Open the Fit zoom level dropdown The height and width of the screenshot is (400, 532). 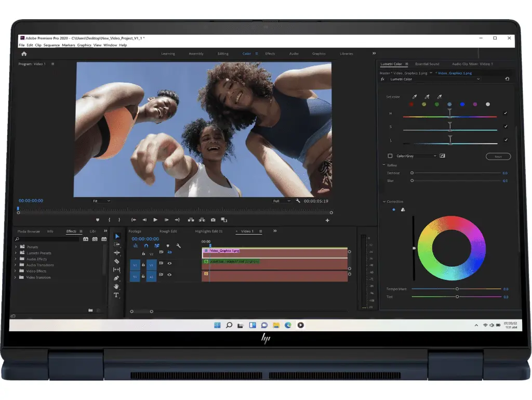click(101, 201)
